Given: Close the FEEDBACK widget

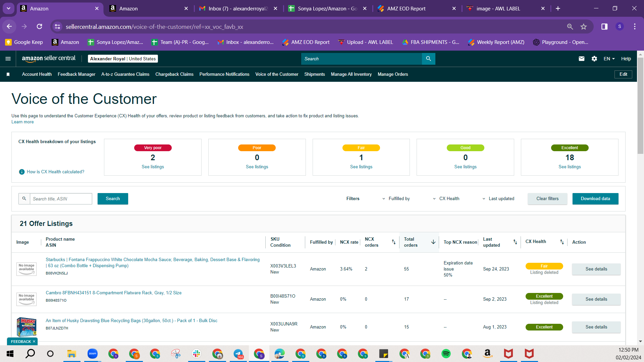Looking at the screenshot, I should coord(34,342).
